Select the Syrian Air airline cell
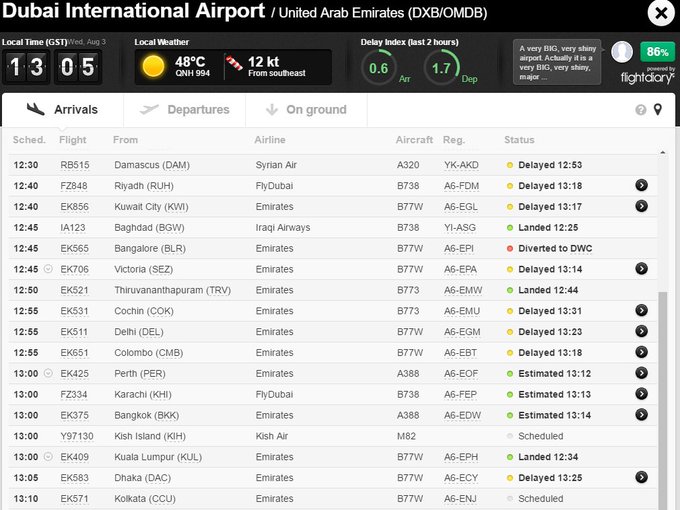Screen dimensions: 680x510 click(276, 165)
